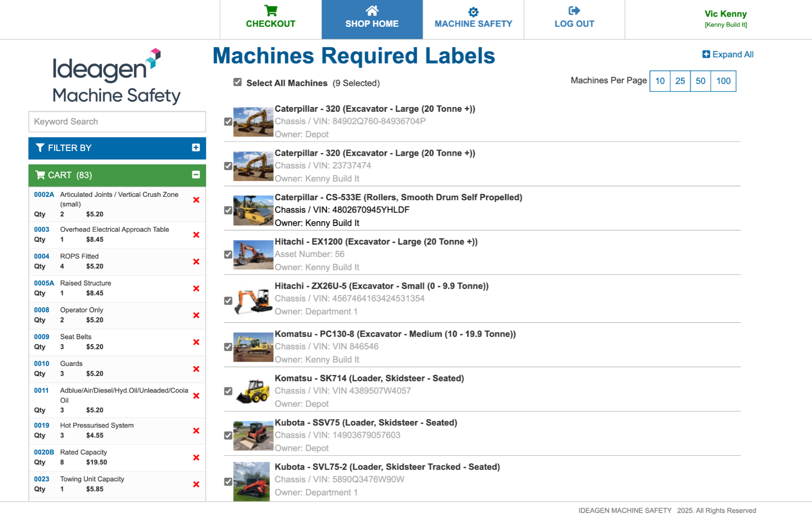Click cart item code 0020B
The height and width of the screenshot is (516, 812).
tap(44, 452)
